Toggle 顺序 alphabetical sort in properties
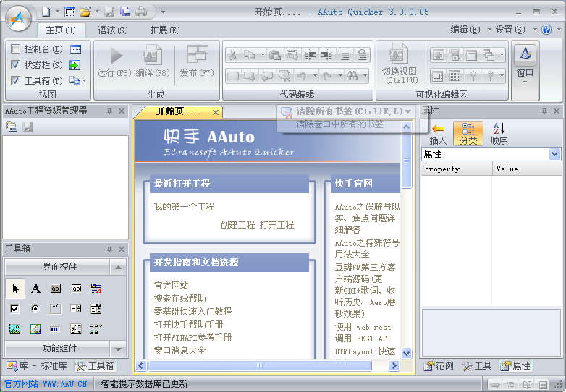 pyautogui.click(x=499, y=134)
